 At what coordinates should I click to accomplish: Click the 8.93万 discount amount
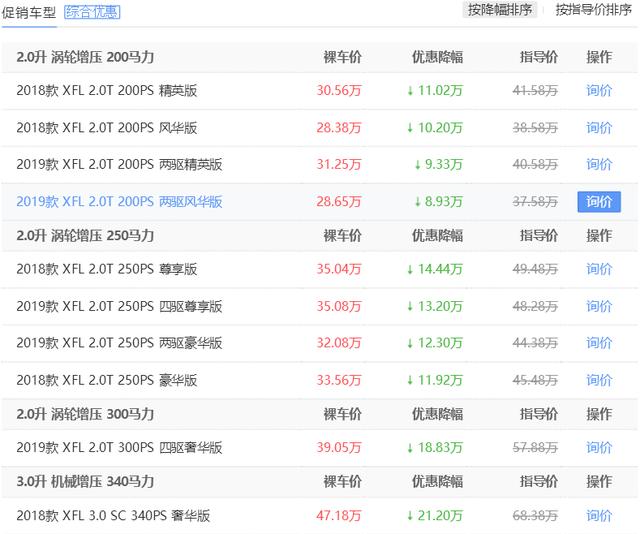tap(438, 202)
